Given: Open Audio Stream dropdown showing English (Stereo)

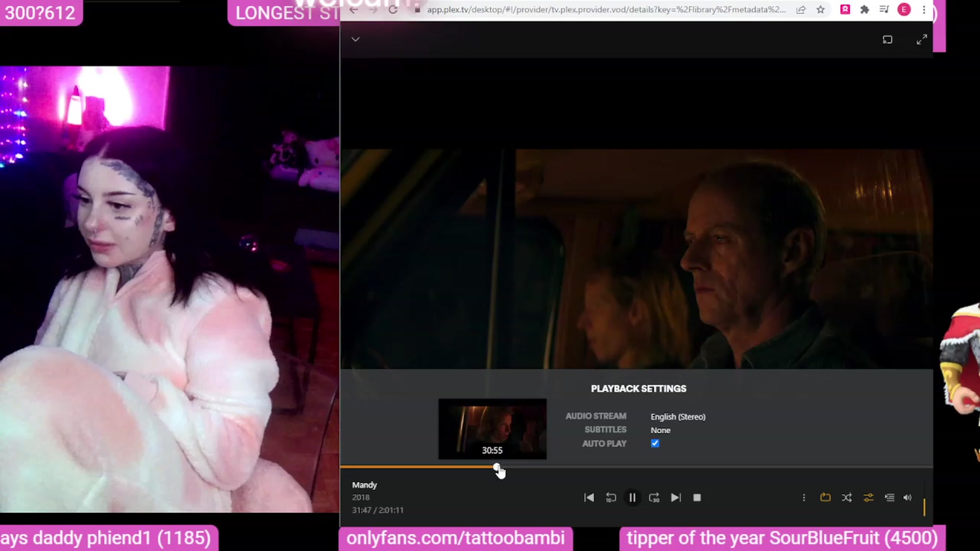Looking at the screenshot, I should (x=678, y=417).
